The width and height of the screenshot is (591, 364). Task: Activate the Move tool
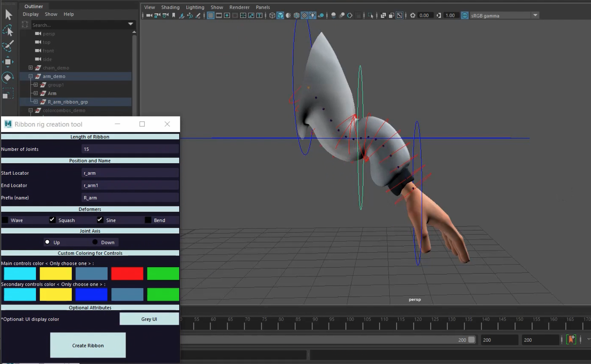point(8,62)
